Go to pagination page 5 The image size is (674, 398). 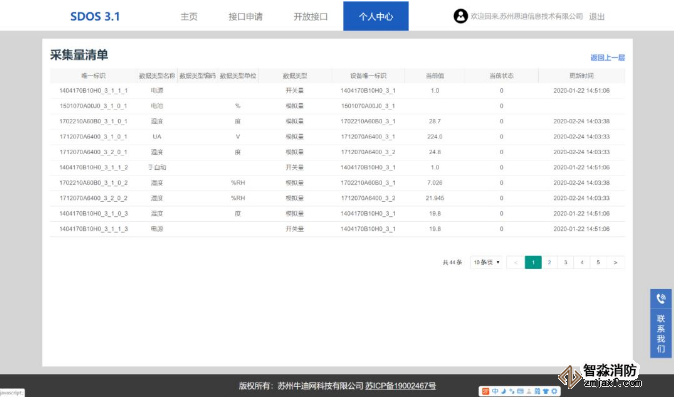click(598, 262)
